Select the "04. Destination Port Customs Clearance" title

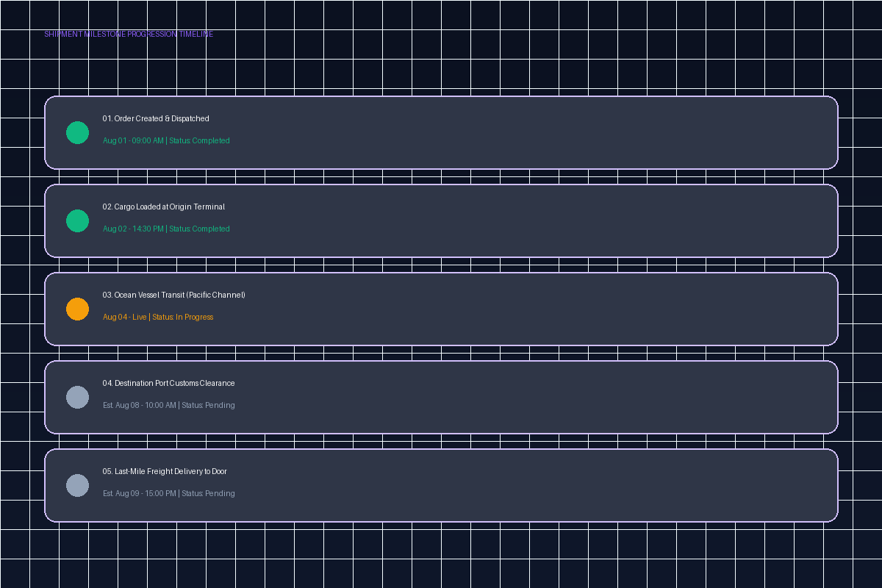point(169,383)
